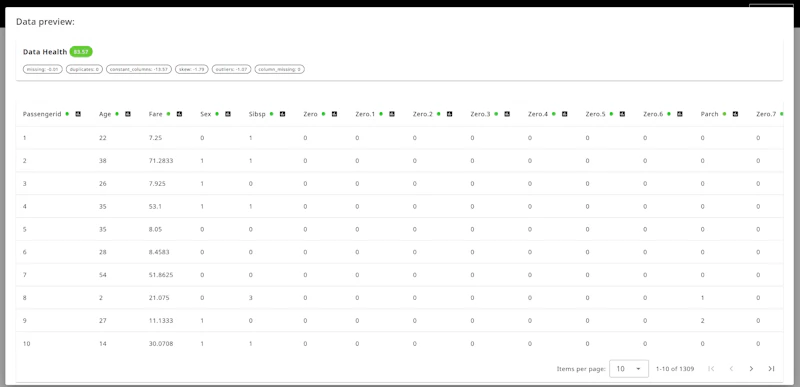Click the green status dot next to Sibsp
The height and width of the screenshot is (387, 800).
click(x=271, y=114)
